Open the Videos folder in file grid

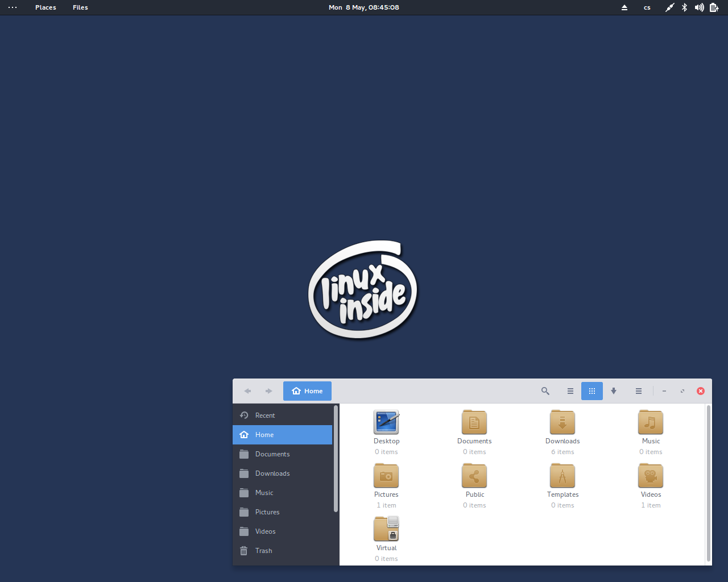651,476
